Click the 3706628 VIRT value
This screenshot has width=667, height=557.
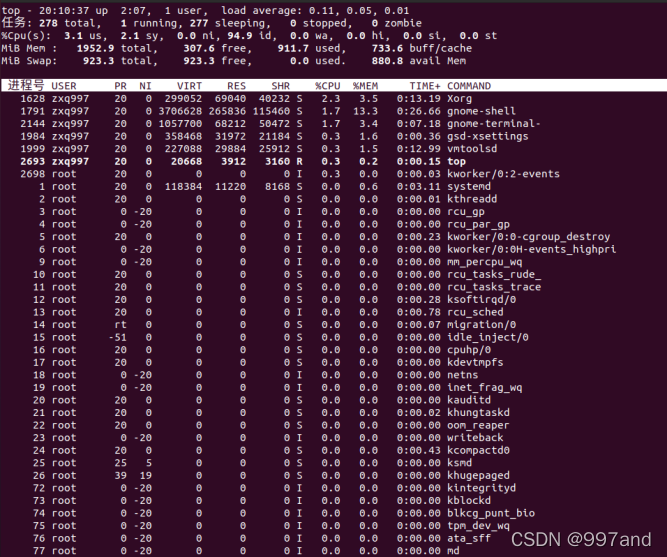(x=180, y=111)
